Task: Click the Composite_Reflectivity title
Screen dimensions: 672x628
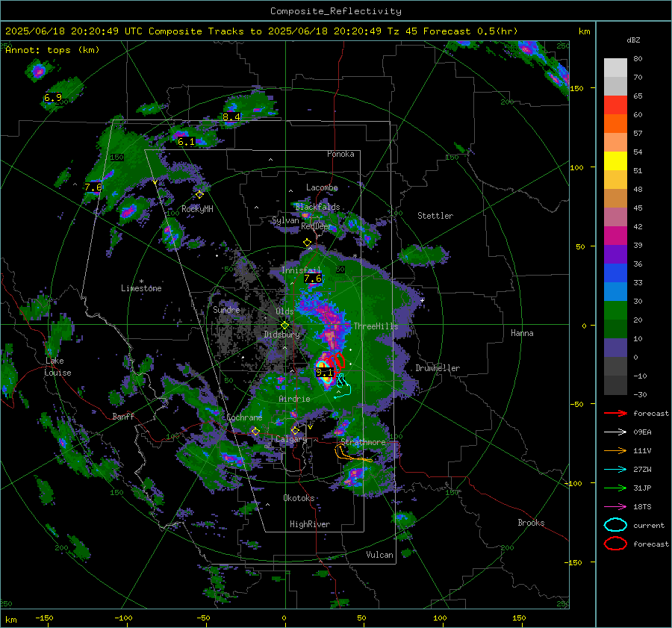Action: [x=336, y=11]
